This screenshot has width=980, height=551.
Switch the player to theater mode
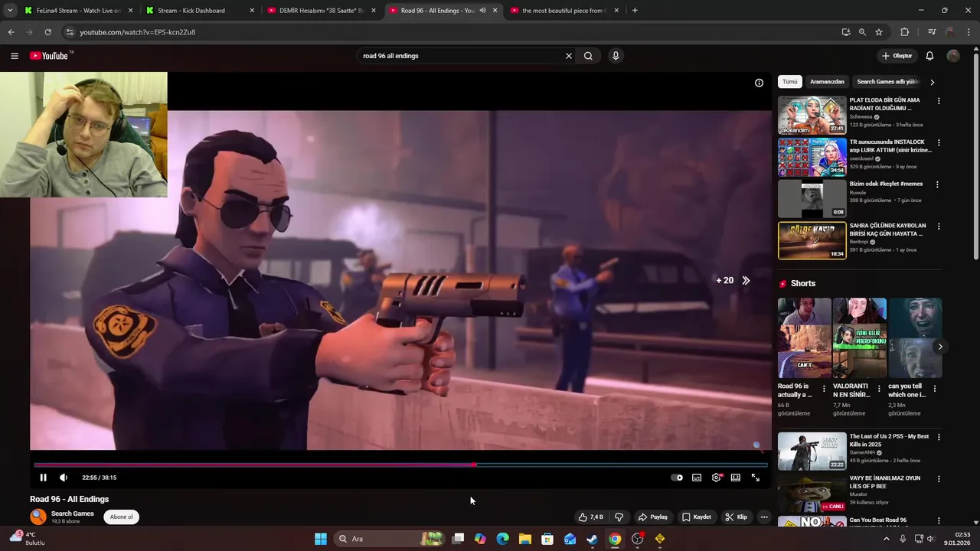click(x=736, y=478)
